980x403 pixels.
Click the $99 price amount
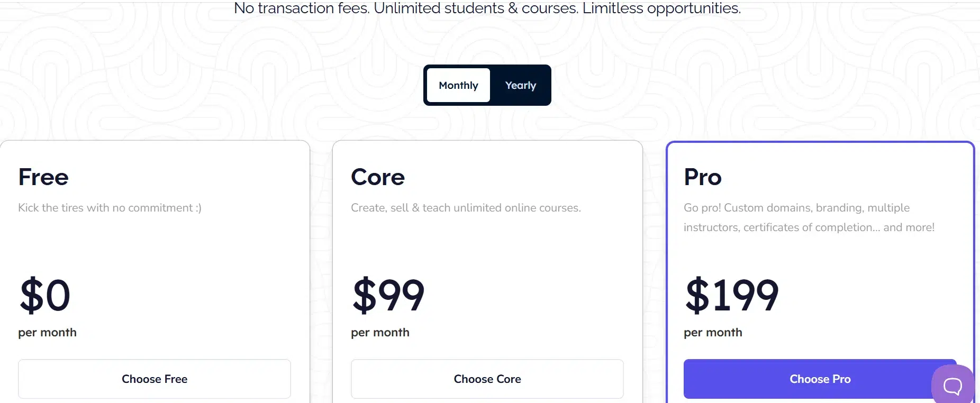(x=389, y=295)
